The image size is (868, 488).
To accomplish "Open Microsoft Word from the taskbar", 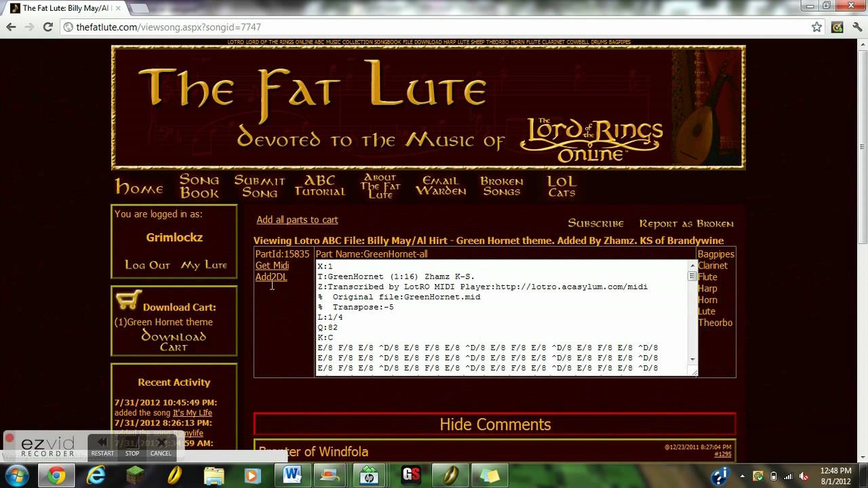I will (293, 475).
